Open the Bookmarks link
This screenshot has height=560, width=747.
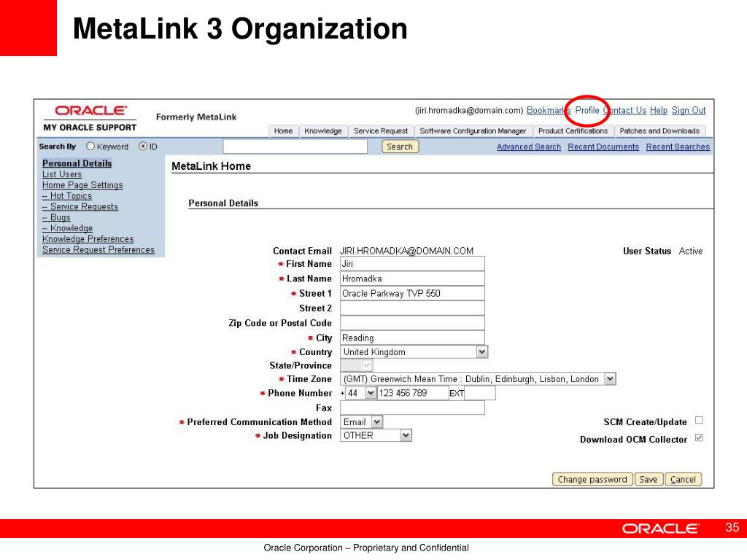click(549, 111)
